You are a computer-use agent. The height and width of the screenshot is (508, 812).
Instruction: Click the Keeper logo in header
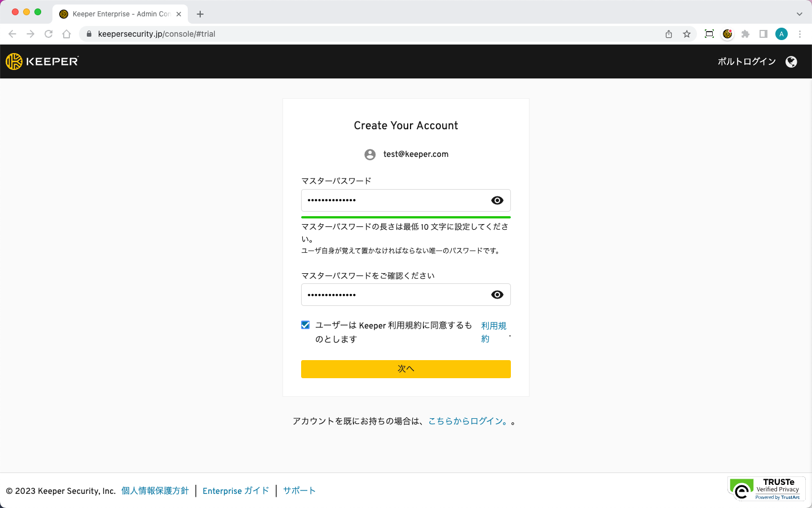(42, 62)
